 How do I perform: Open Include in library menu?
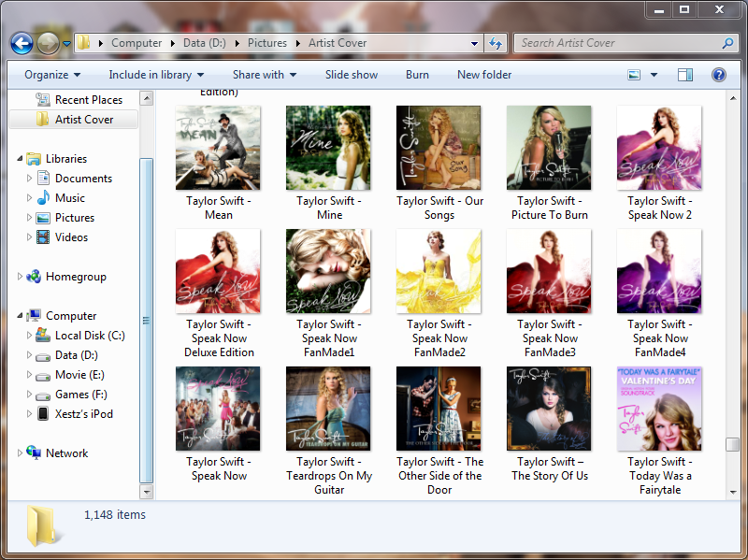[x=156, y=75]
